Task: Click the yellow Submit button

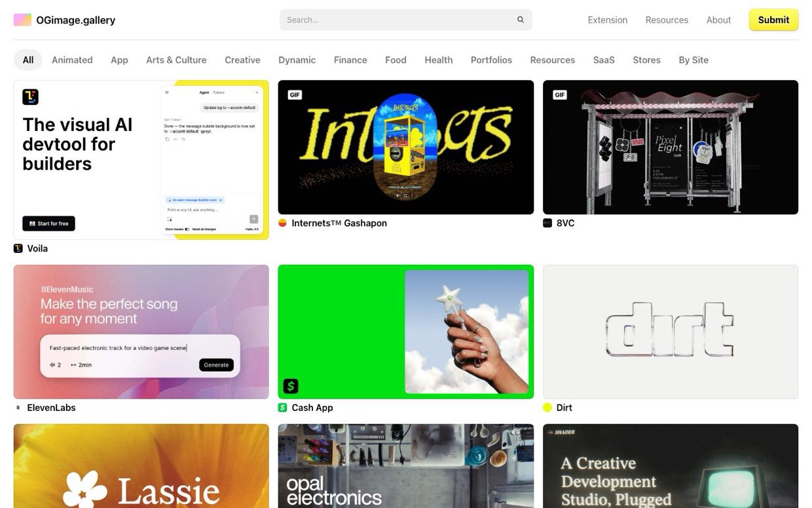Action: tap(773, 20)
